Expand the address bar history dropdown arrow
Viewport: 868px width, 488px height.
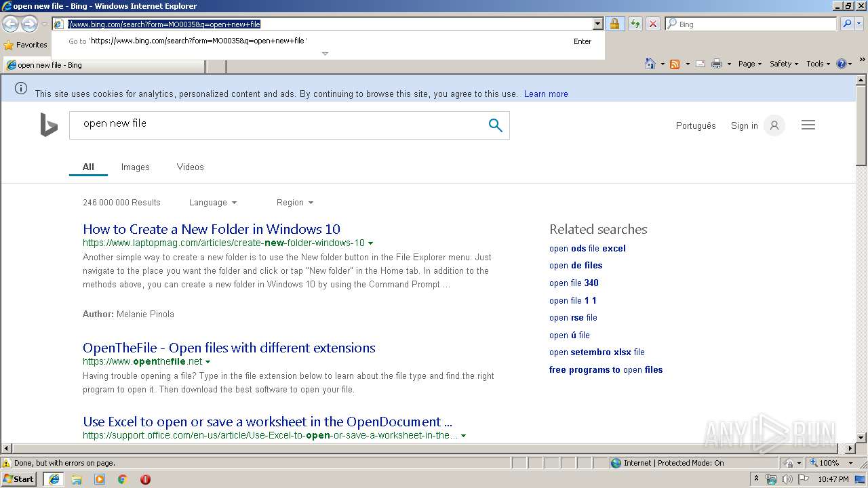click(x=597, y=24)
